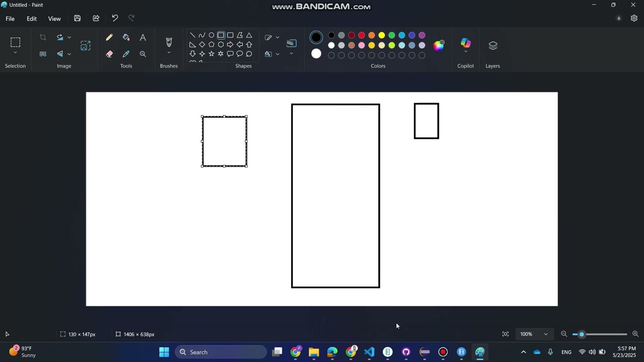
Task: Click the zoom in plus button
Action: pyautogui.click(x=635, y=334)
